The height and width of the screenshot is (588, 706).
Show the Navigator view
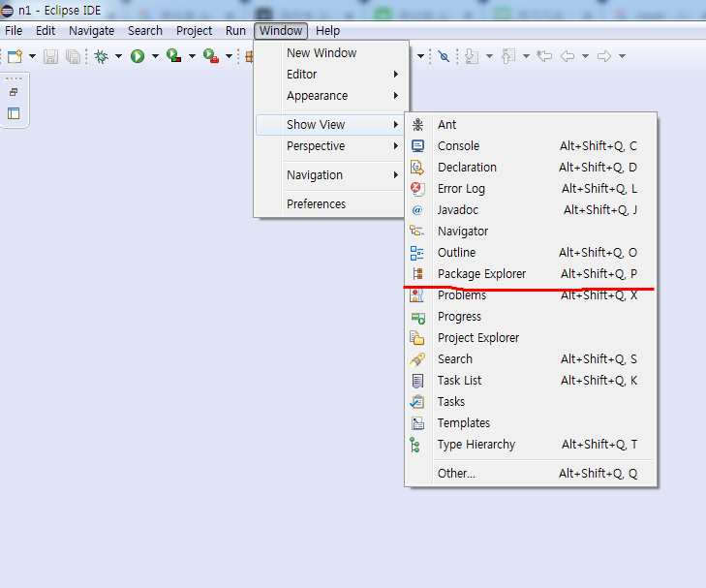tap(531, 231)
